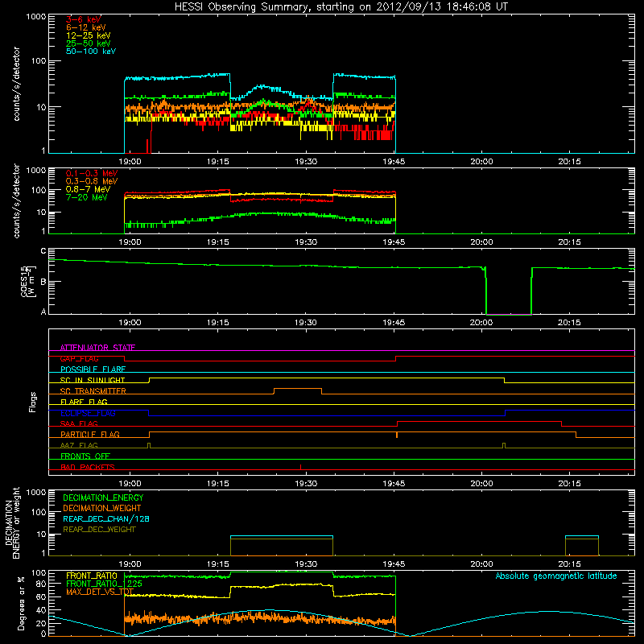This screenshot has height=644, width=644.
Task: Select the 3-6 keV legend label
Action: point(84,19)
